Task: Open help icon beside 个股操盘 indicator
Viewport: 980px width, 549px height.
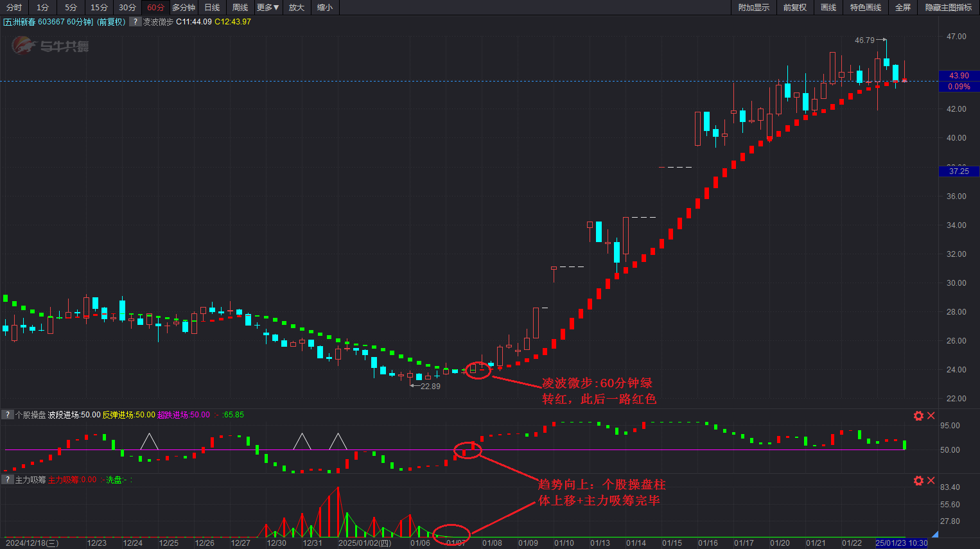Action: (7, 415)
